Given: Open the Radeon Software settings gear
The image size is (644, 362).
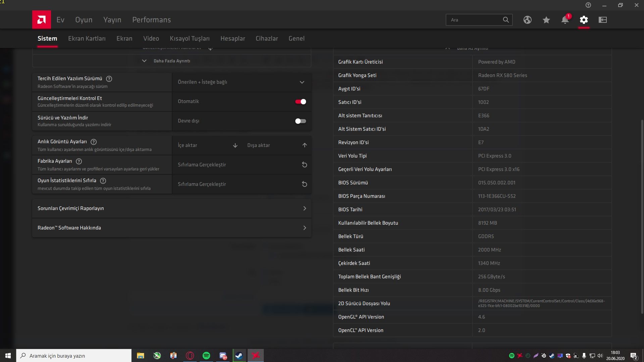Looking at the screenshot, I should pos(584,20).
